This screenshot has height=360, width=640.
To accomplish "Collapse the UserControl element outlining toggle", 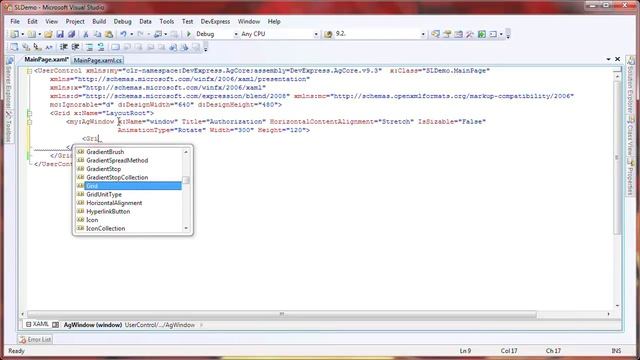I will pos(29,71).
